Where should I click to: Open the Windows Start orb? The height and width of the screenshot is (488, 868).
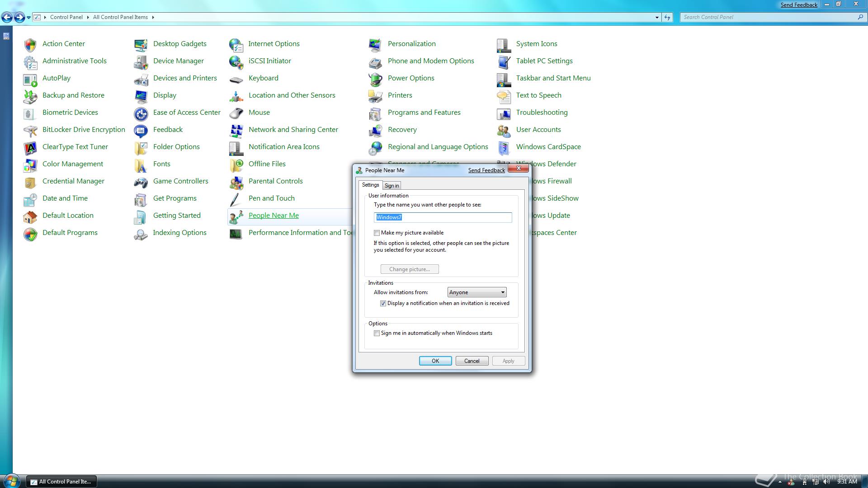(11, 481)
